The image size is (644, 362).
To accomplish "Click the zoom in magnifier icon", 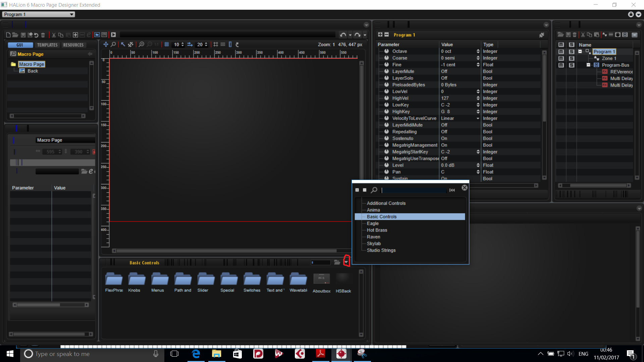I will click(x=142, y=45).
